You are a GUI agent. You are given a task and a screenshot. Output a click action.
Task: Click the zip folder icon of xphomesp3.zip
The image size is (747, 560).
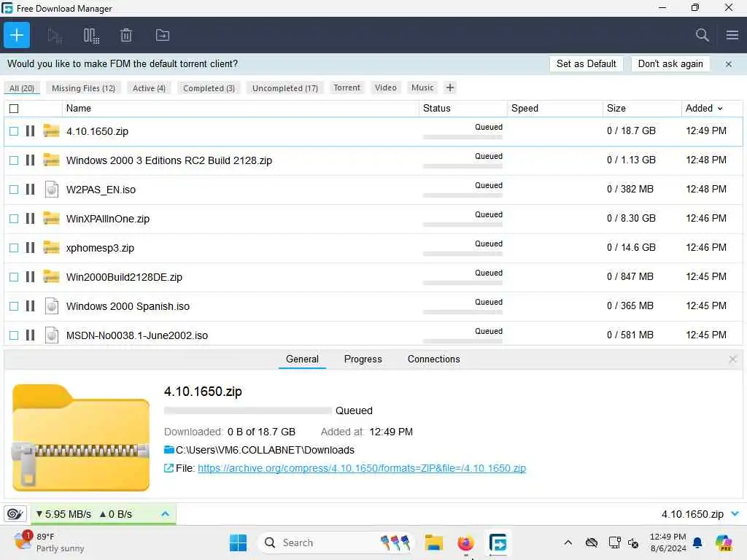52,247
